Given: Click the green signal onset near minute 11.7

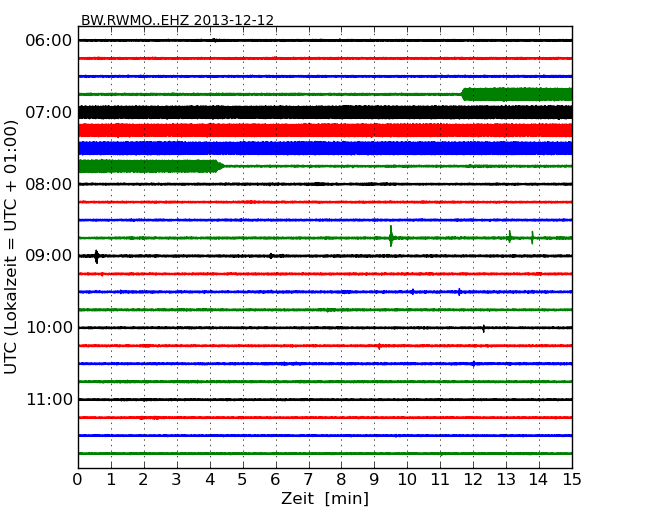Looking at the screenshot, I should pos(464,94).
